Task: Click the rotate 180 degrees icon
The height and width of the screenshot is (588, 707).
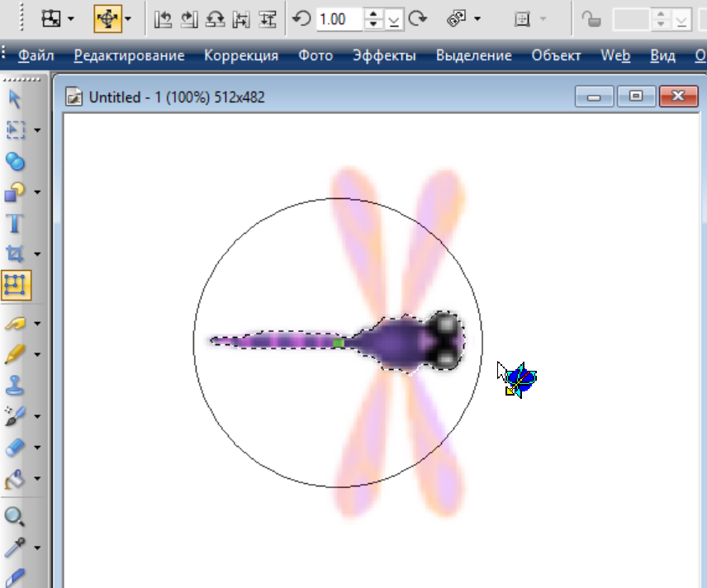Action: click(x=215, y=19)
